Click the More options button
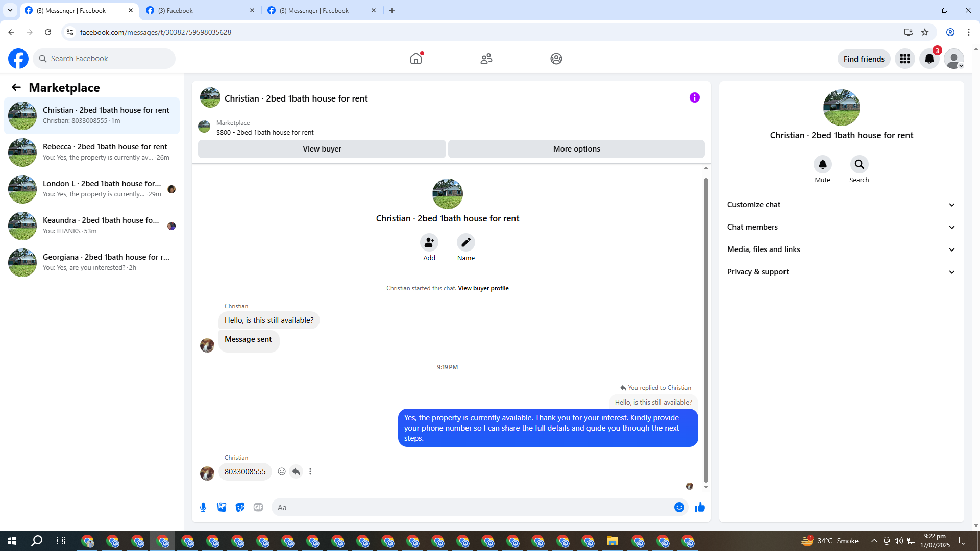 [577, 149]
